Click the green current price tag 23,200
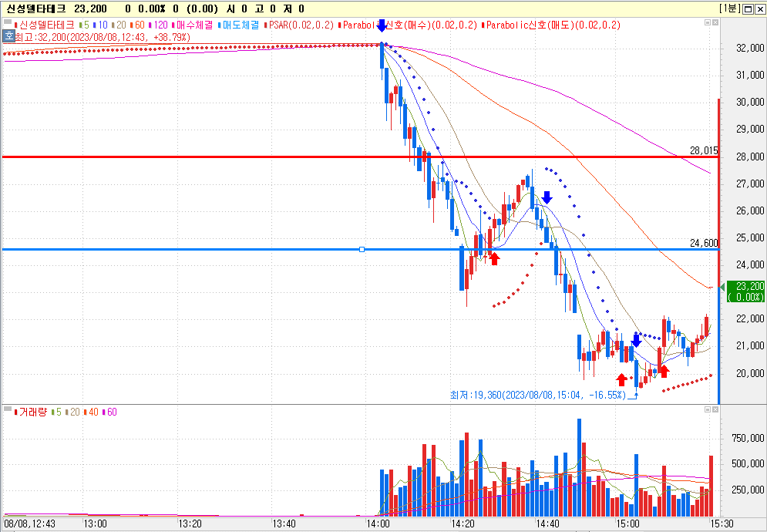 point(746,291)
